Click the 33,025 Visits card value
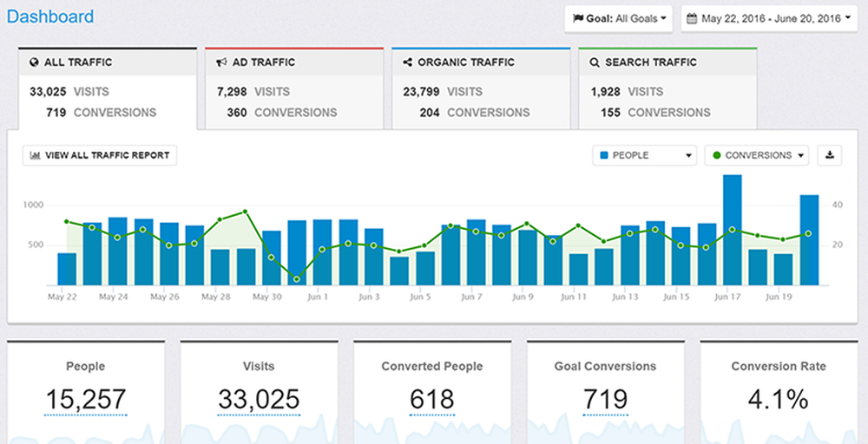Image resolution: width=868 pixels, height=444 pixels. click(x=259, y=399)
